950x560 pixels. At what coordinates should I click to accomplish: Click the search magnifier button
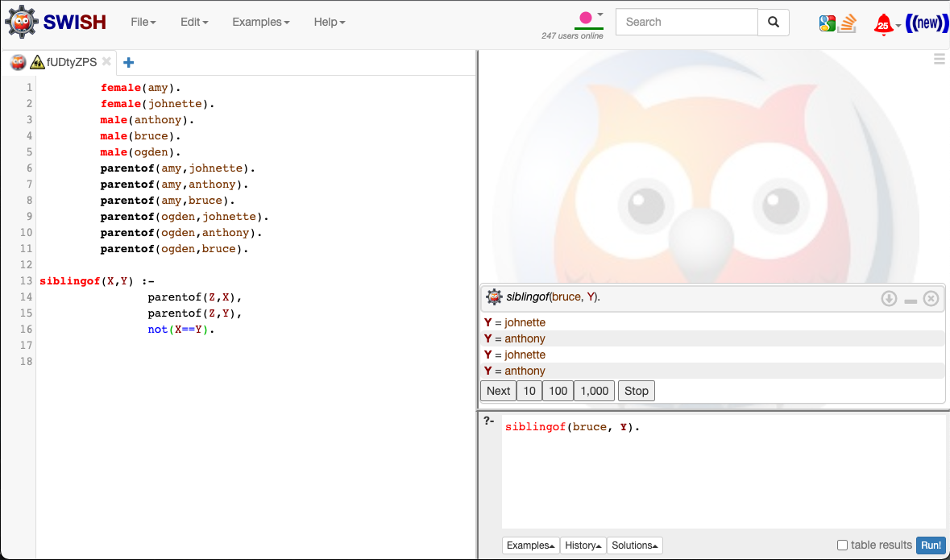tap(773, 22)
